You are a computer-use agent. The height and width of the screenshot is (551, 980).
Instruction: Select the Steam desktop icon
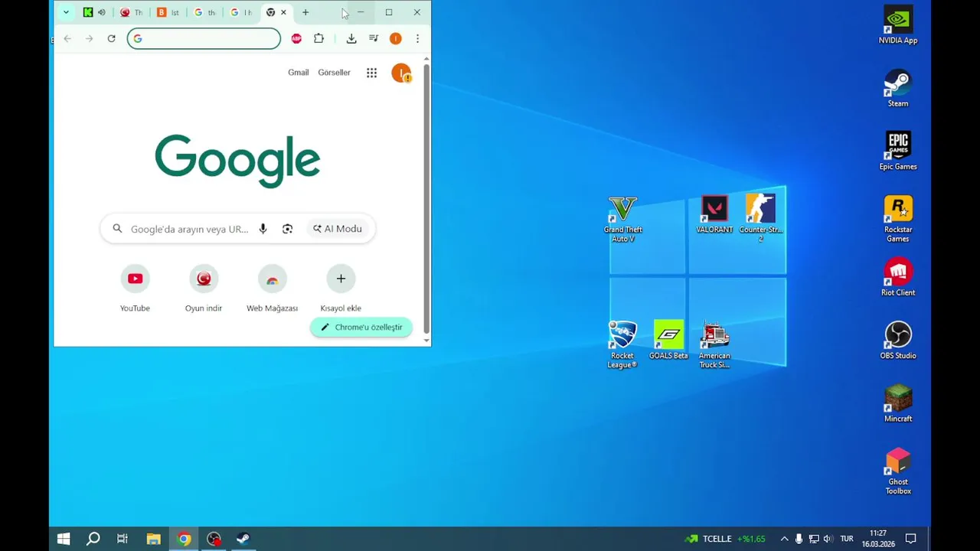click(x=898, y=89)
